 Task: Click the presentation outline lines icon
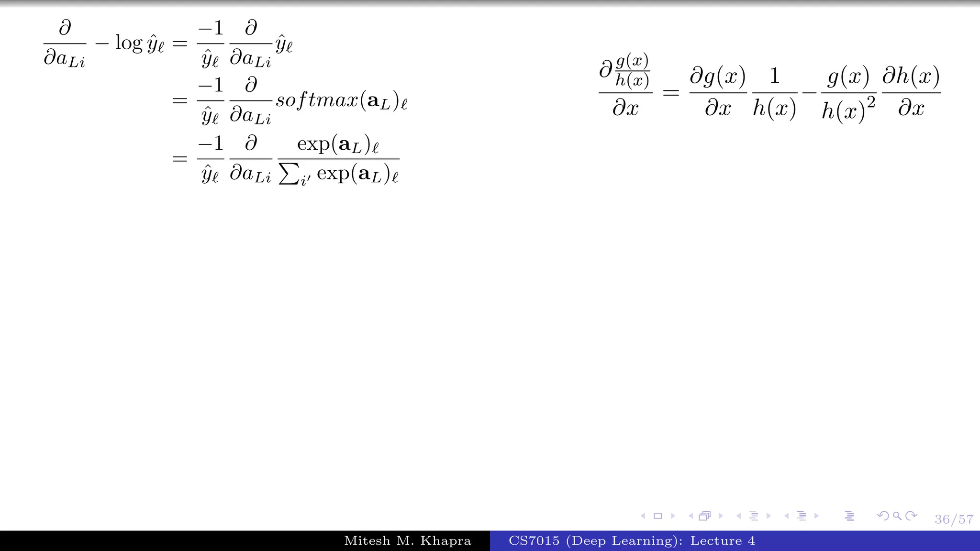(x=849, y=516)
